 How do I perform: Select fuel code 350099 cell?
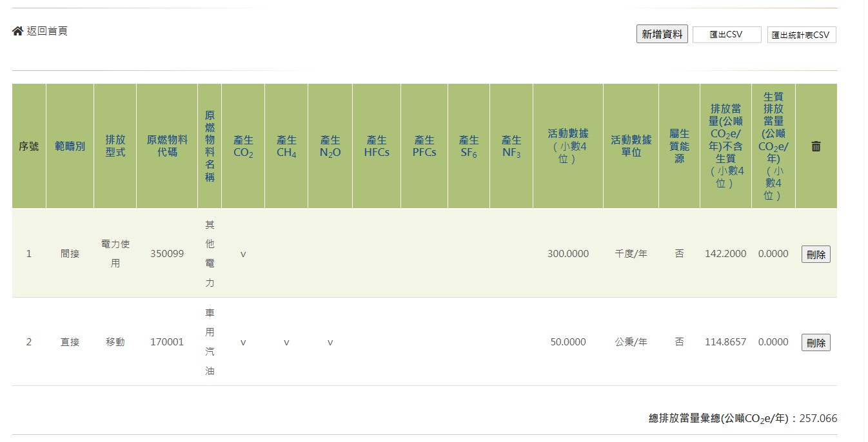click(167, 254)
